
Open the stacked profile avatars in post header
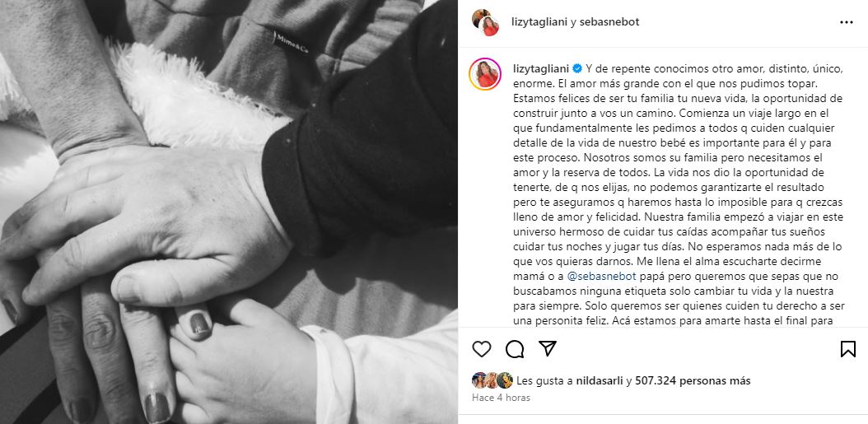click(x=486, y=22)
